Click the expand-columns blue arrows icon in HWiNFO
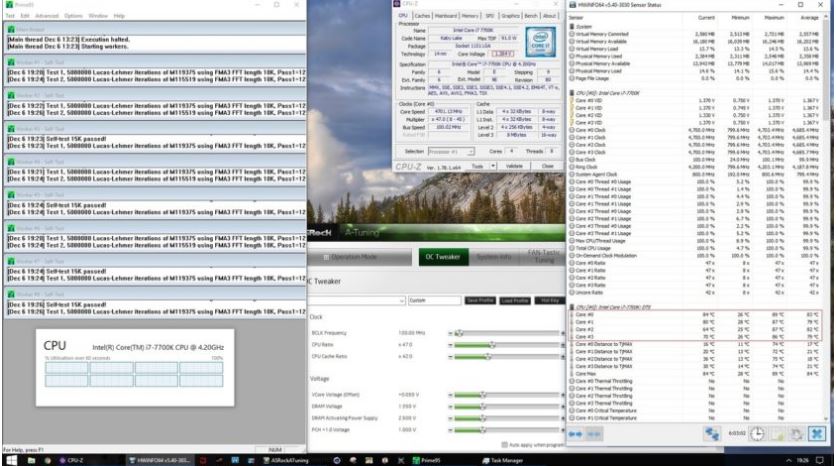 click(575, 435)
